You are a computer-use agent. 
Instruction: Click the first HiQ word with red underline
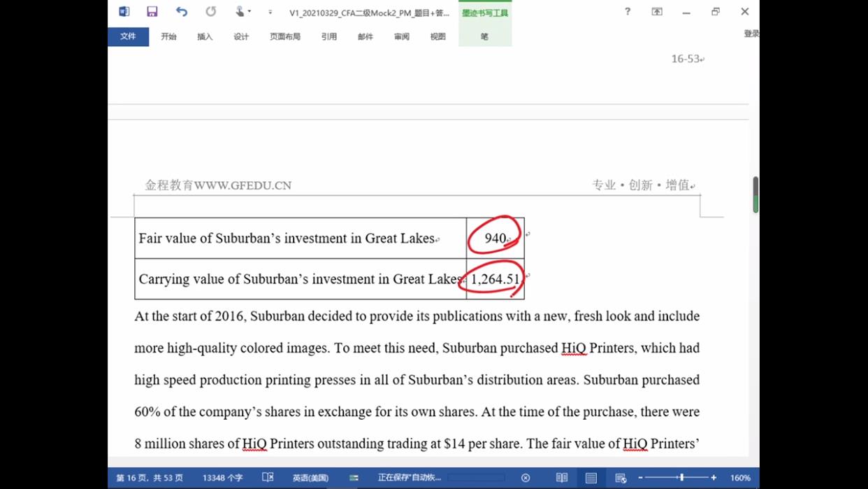pyautogui.click(x=574, y=348)
